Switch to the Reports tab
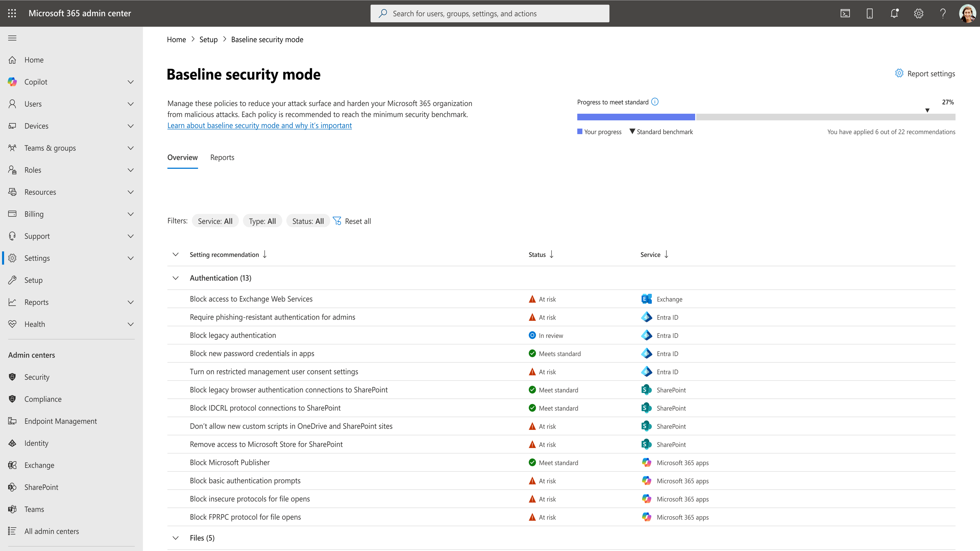The width and height of the screenshot is (980, 551). [222, 157]
